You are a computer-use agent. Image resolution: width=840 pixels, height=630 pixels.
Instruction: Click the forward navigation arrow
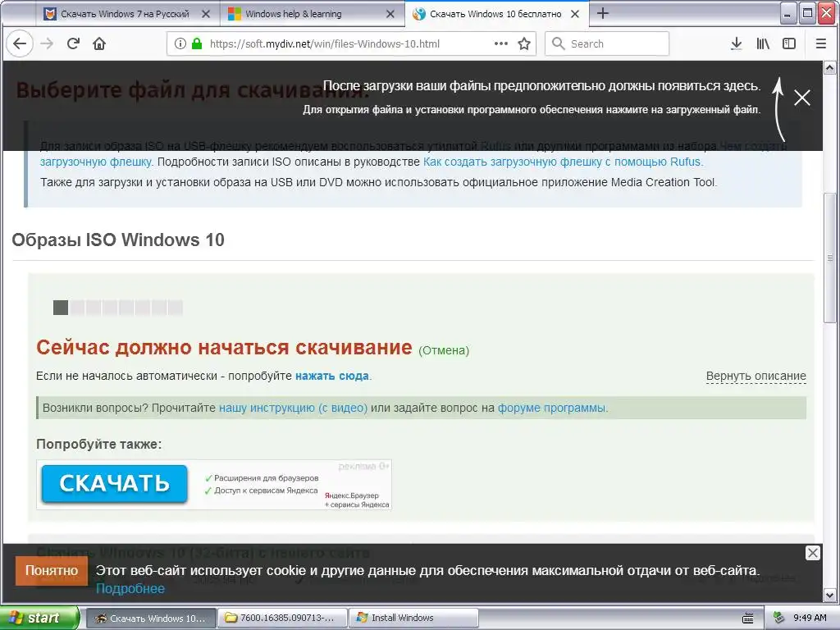coord(47,44)
